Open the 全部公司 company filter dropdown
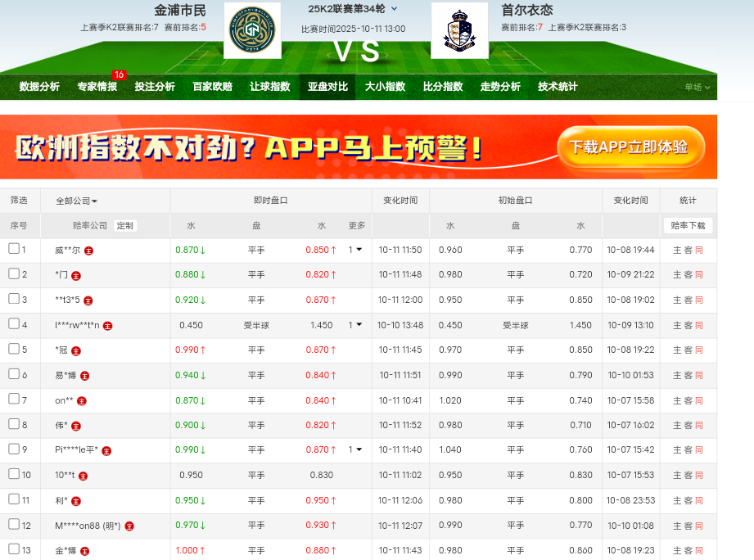Screen dimensions: 754x560 pyautogui.click(x=76, y=201)
